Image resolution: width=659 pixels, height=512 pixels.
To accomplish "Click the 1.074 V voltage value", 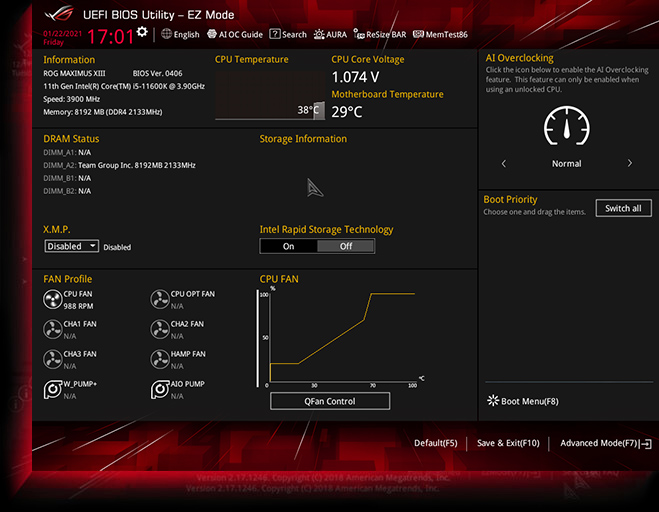I will pyautogui.click(x=356, y=77).
